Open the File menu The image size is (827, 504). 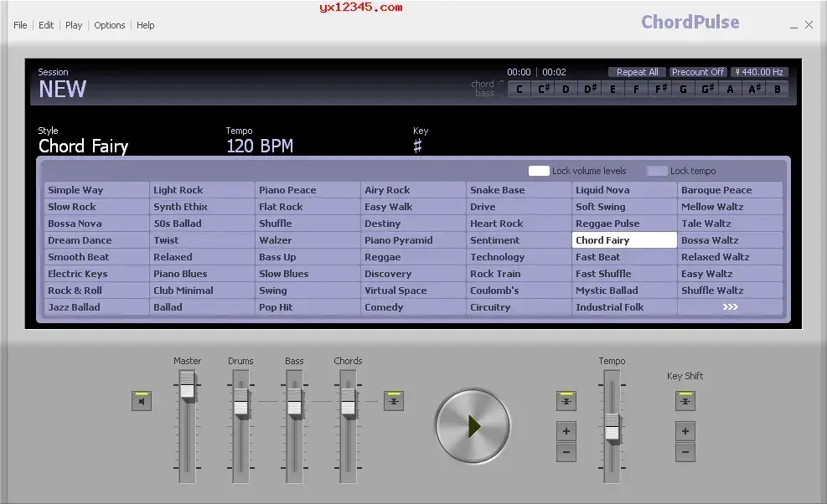pyautogui.click(x=20, y=25)
